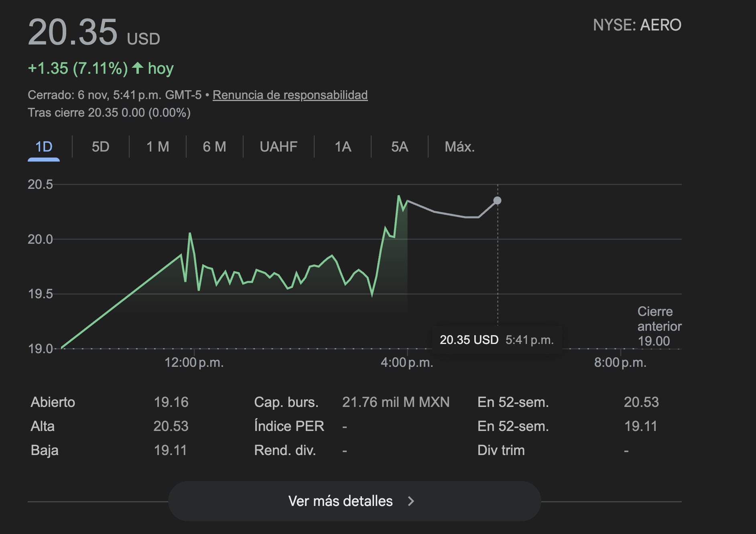
Task: Open the Renuncia de responsabilidad link
Action: (290, 95)
